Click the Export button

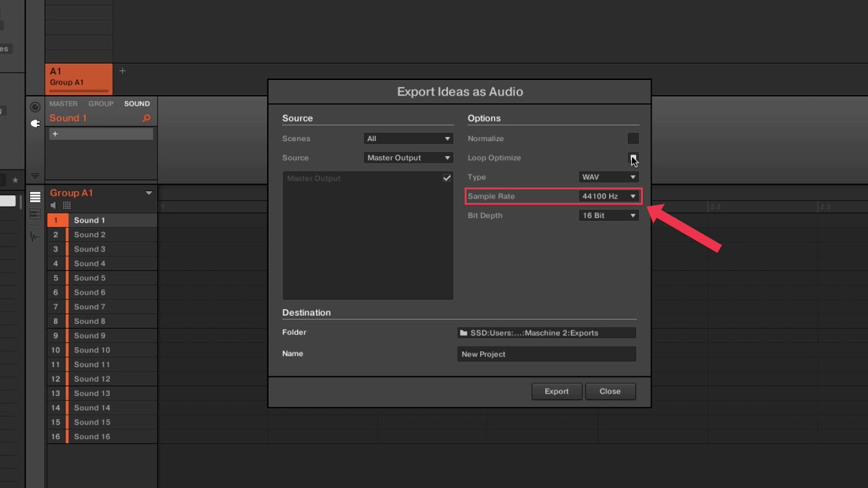(557, 391)
